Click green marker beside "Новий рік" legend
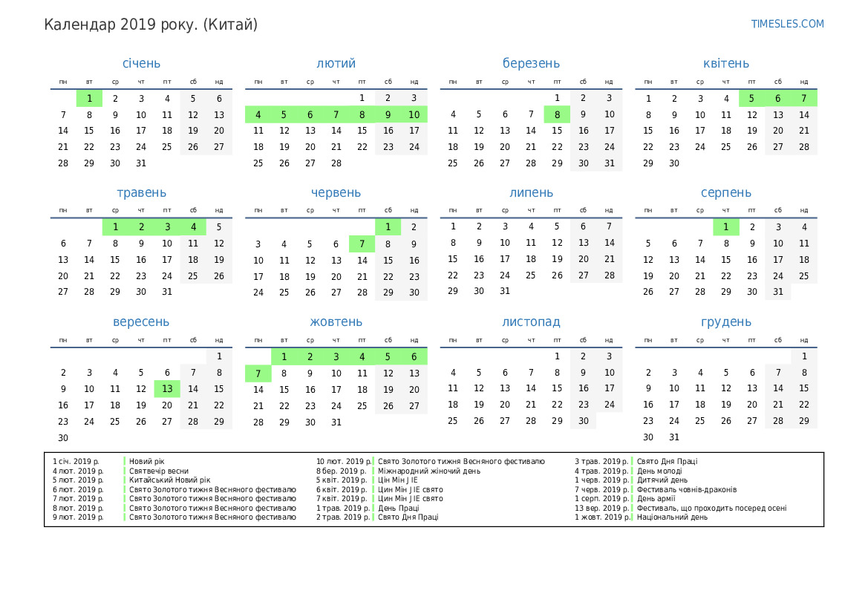The image size is (868, 614). 125,462
